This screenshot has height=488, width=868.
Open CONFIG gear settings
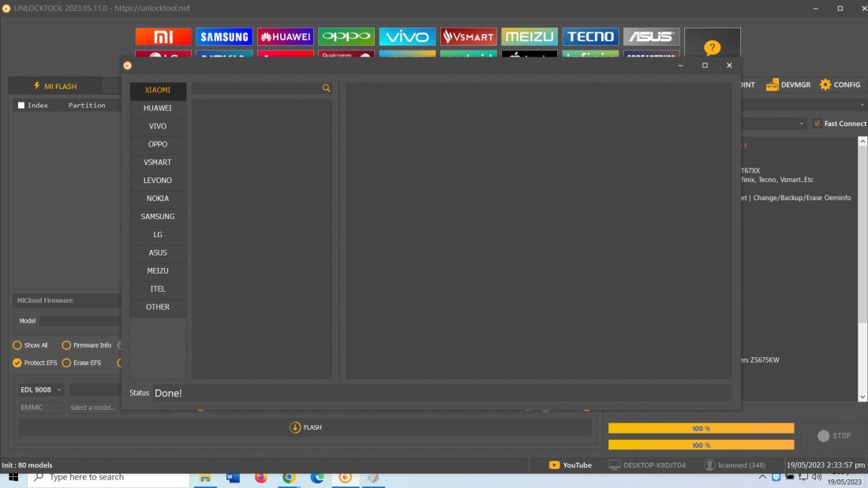tap(840, 84)
